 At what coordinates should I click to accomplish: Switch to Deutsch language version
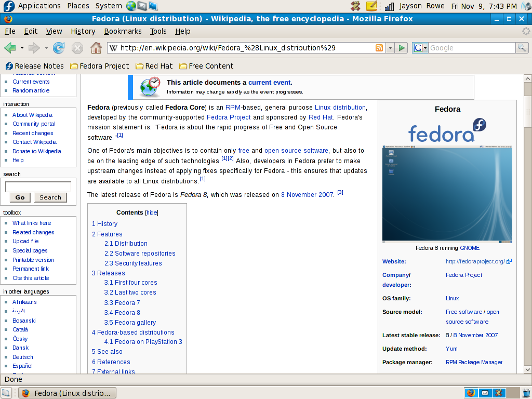pyautogui.click(x=23, y=357)
